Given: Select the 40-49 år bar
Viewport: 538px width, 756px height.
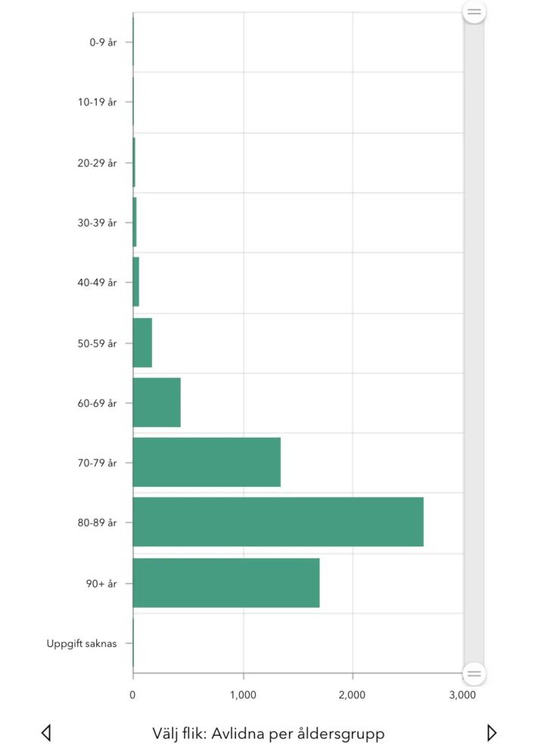Looking at the screenshot, I should pos(136,282).
